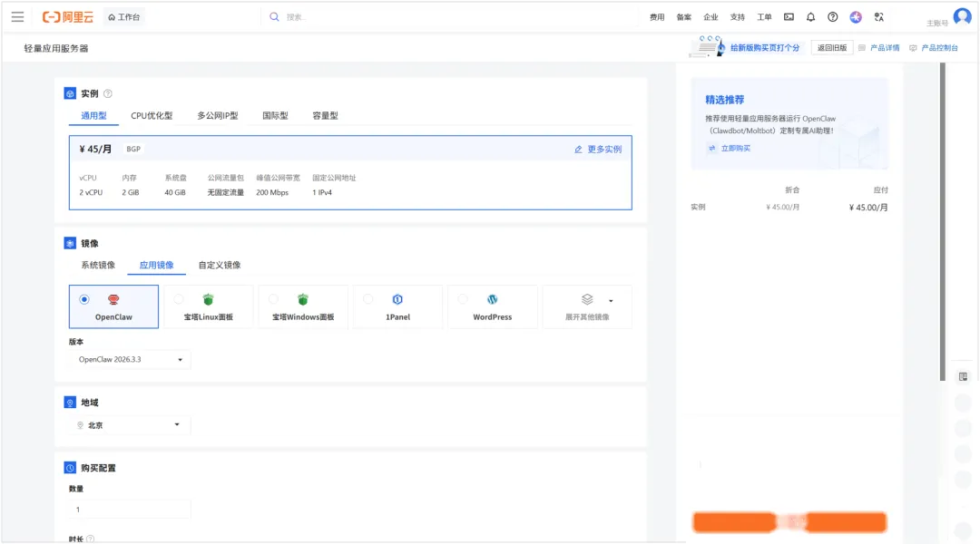Image resolution: width=980 pixels, height=544 pixels.
Task: Select the 国际型 tab
Action: (x=275, y=115)
